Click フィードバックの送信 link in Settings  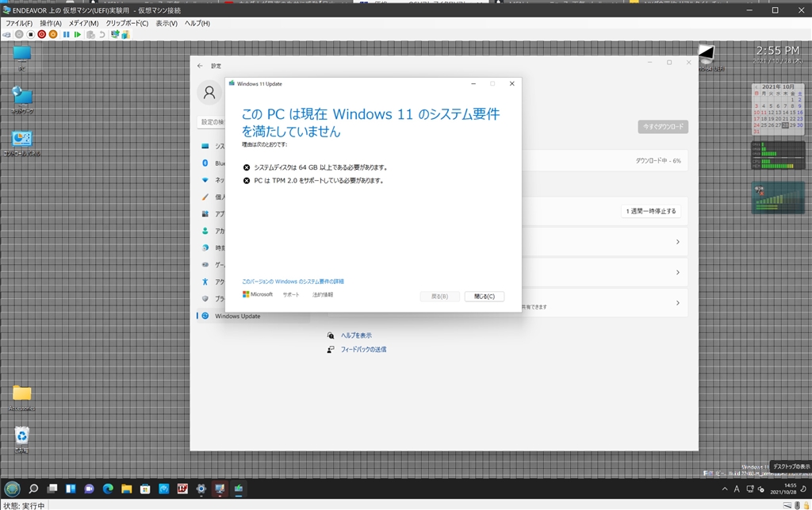(363, 350)
